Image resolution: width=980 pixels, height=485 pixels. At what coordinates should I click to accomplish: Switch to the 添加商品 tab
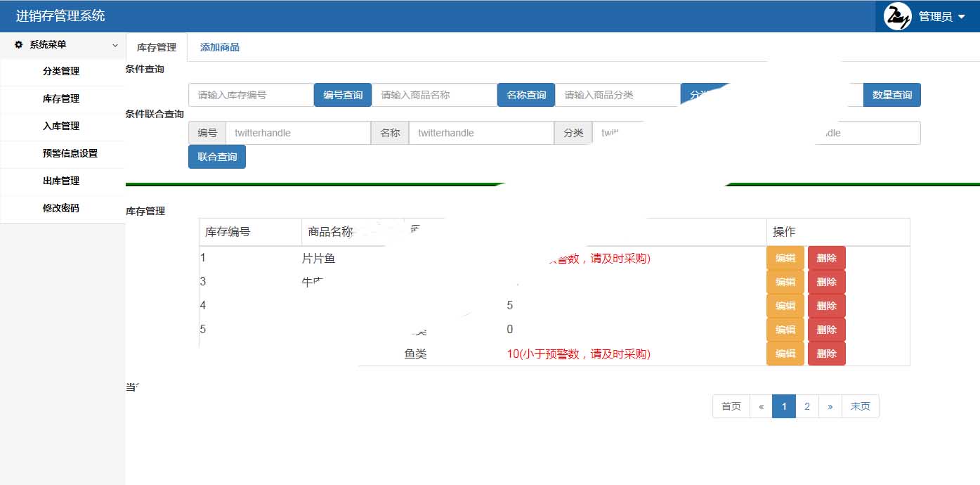(x=220, y=47)
